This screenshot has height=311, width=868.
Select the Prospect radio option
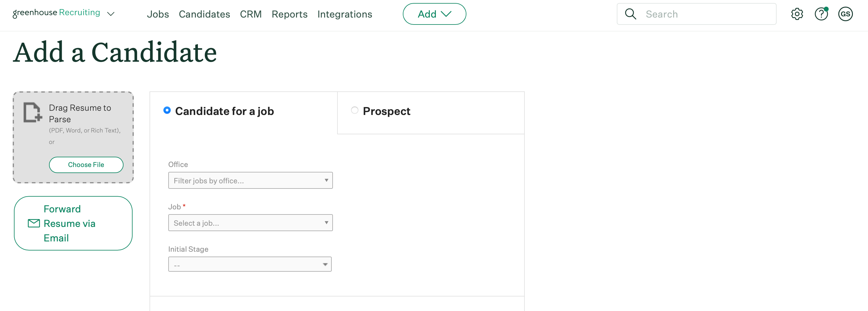[x=354, y=110]
